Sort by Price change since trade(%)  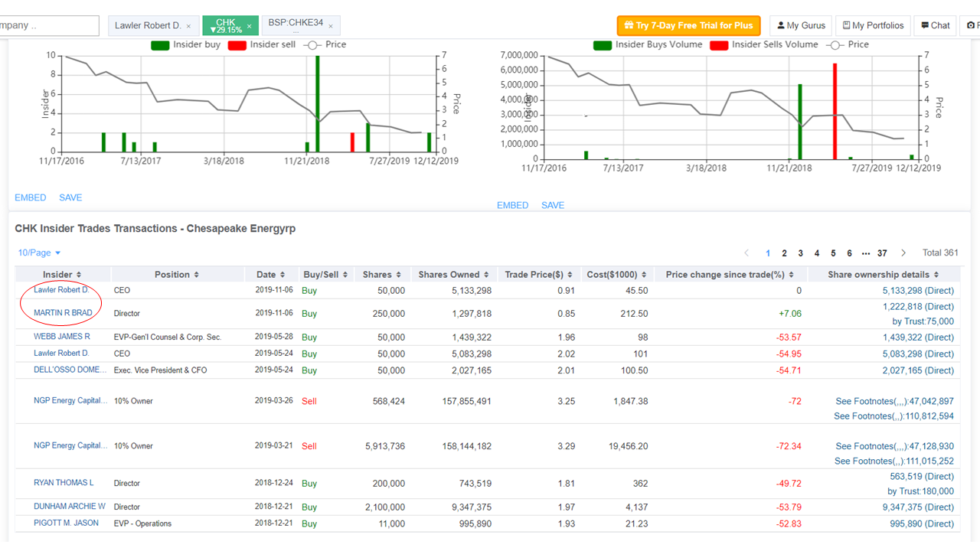[x=730, y=275]
